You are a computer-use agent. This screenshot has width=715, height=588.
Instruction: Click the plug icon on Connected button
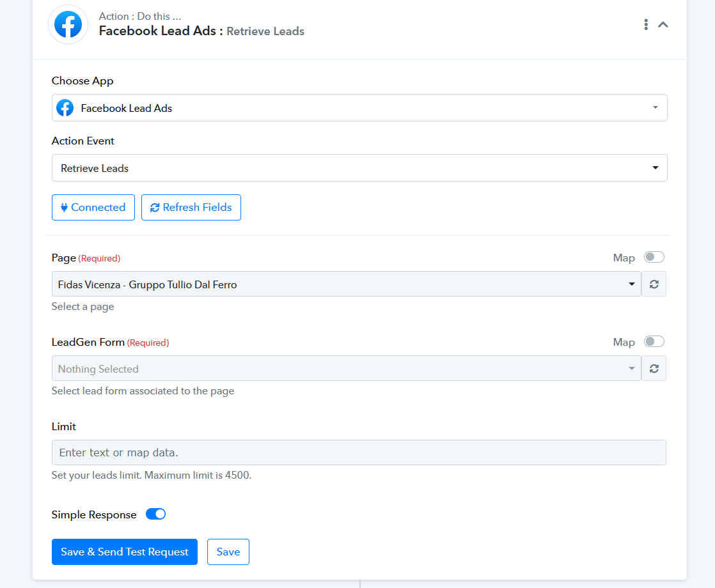pos(64,208)
